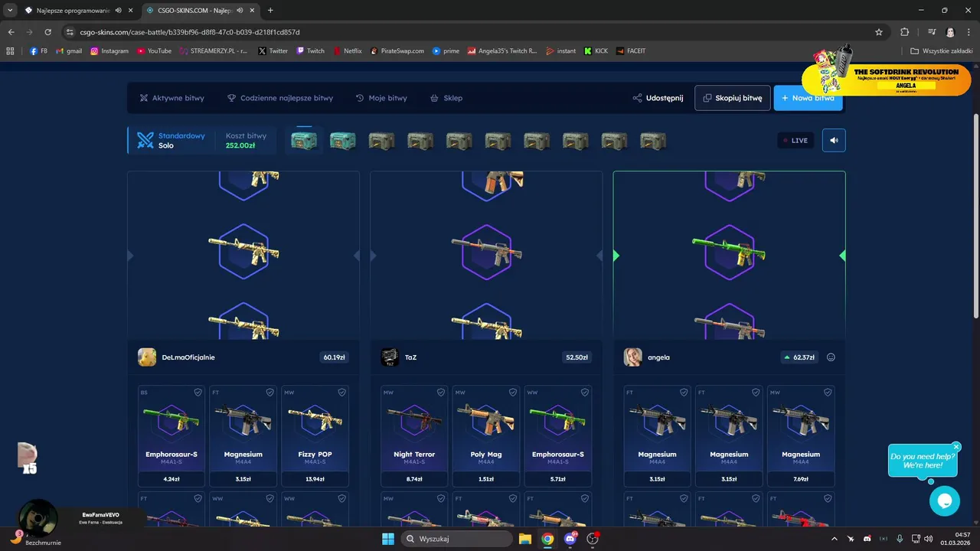Click the LIVE indicator badge
The width and height of the screenshot is (980, 551).
795,140
